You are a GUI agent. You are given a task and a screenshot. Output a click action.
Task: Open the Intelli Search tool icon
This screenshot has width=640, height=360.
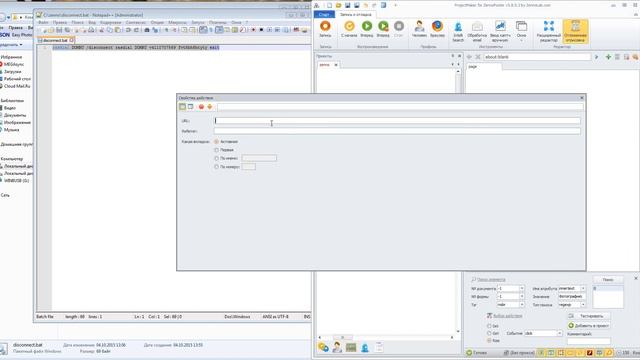[x=458, y=27]
